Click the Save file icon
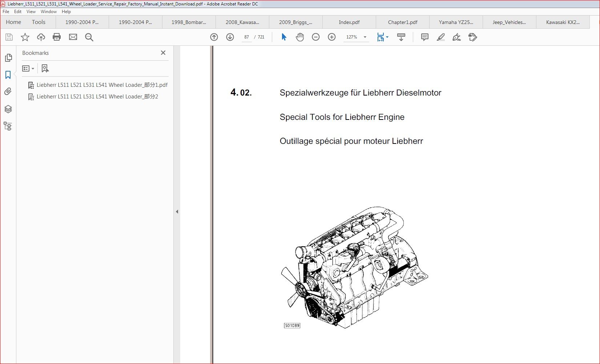 click(x=9, y=37)
